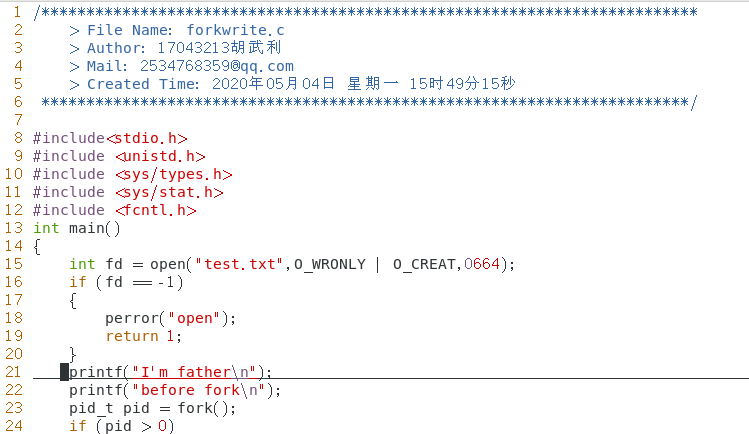This screenshot has width=749, height=434.
Task: Click the <fcntl.h> header name
Action: [x=155, y=210]
